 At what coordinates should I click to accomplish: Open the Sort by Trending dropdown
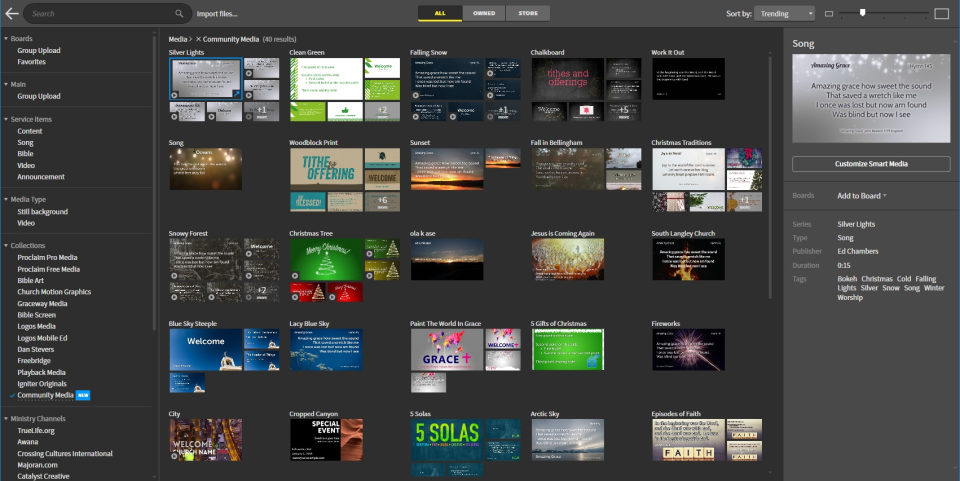[785, 13]
